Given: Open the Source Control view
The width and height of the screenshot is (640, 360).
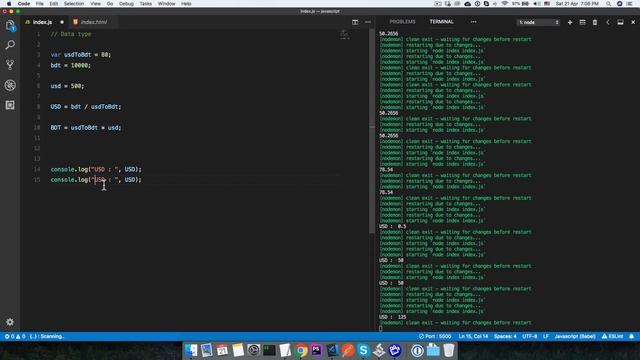Looking at the screenshot, I should [10, 65].
